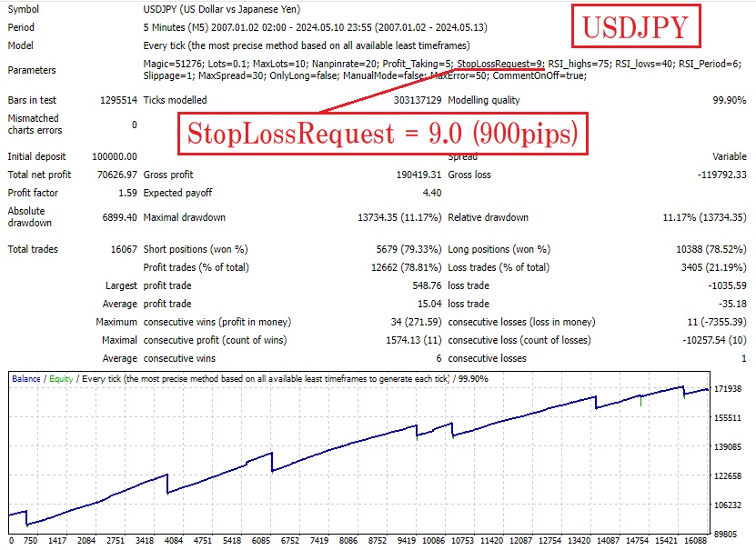
Task: Click the symbol value 'USDJPY (US Dollar vs Japanese Yen)'
Action: click(222, 9)
